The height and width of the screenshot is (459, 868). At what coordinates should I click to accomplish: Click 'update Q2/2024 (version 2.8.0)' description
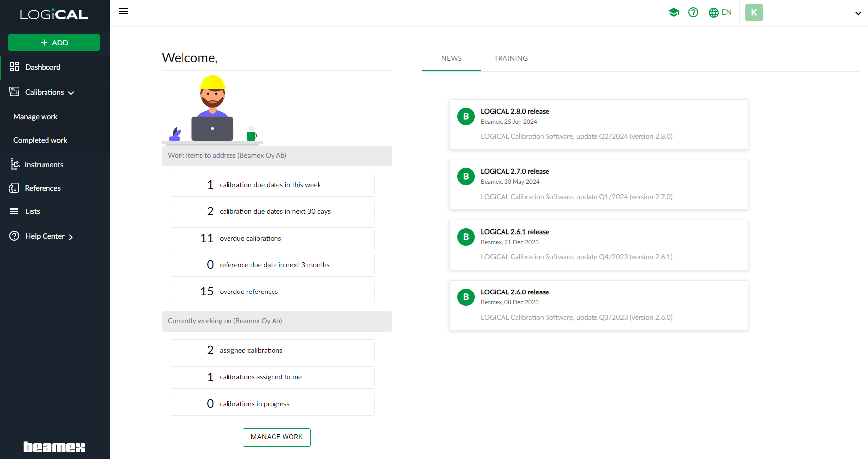pyautogui.click(x=624, y=136)
